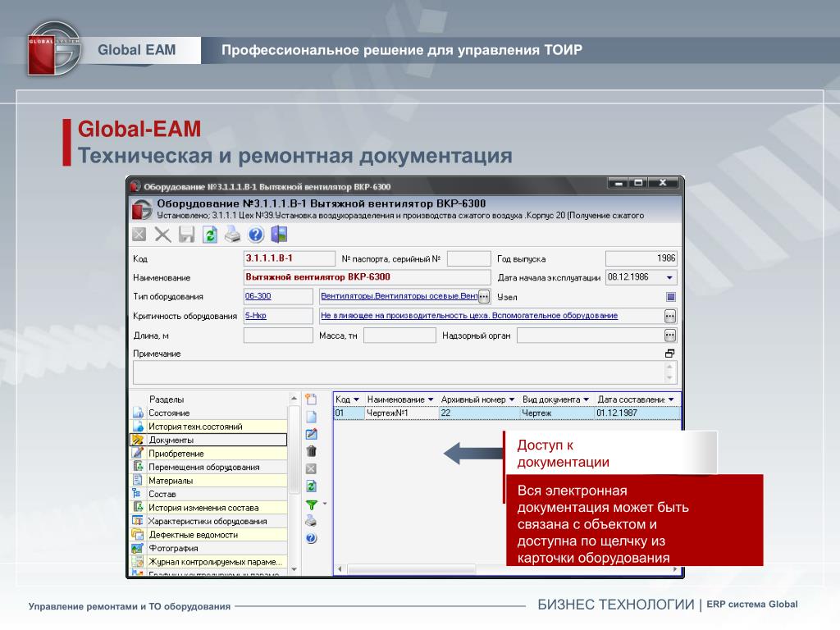Click the floppy disk save icon
This screenshot has width=840, height=630.
tap(186, 235)
